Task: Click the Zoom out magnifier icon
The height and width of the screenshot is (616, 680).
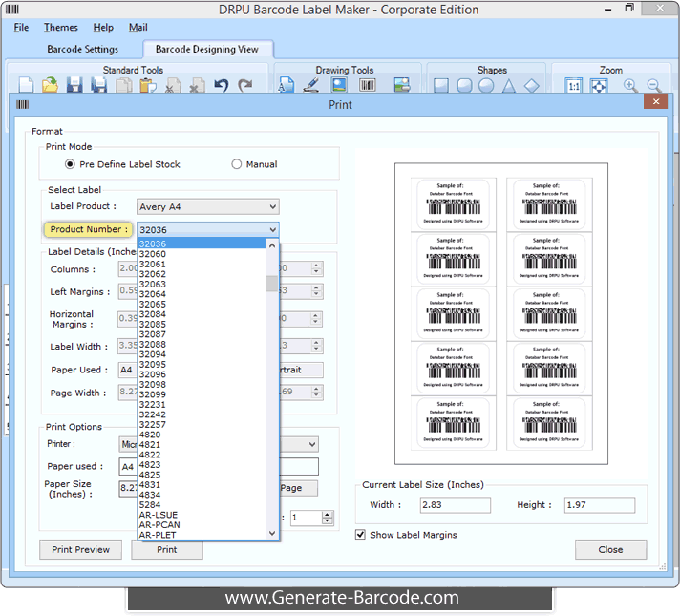Action: point(654,85)
